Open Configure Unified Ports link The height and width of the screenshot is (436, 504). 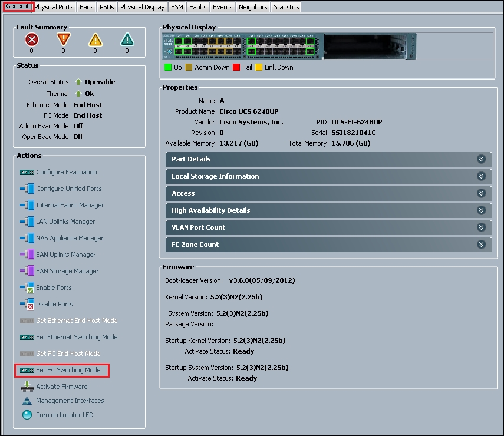(x=69, y=189)
